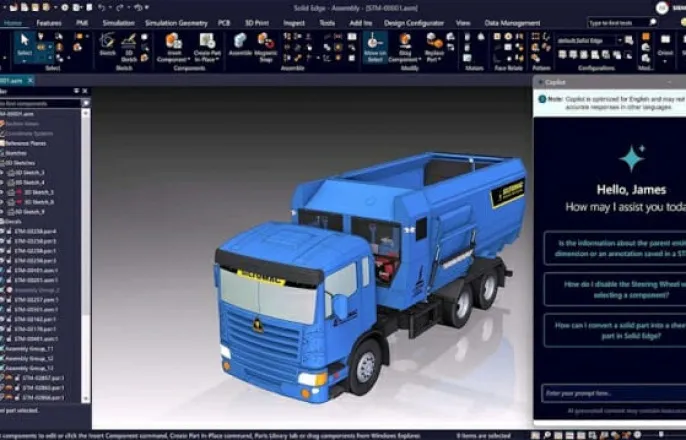This screenshot has width=686, height=440.
Task: Click the Steering Wheel question suggestion
Action: coord(615,290)
